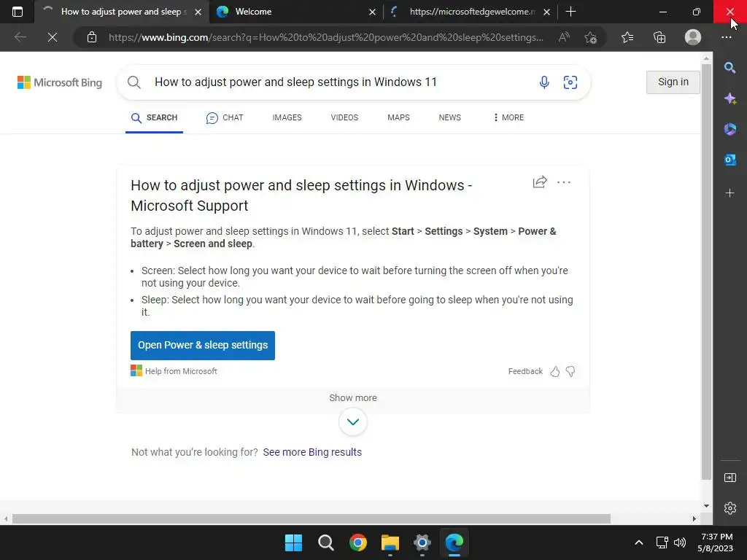
Task: Open sidebar Discover sparkle icon
Action: tap(729, 98)
